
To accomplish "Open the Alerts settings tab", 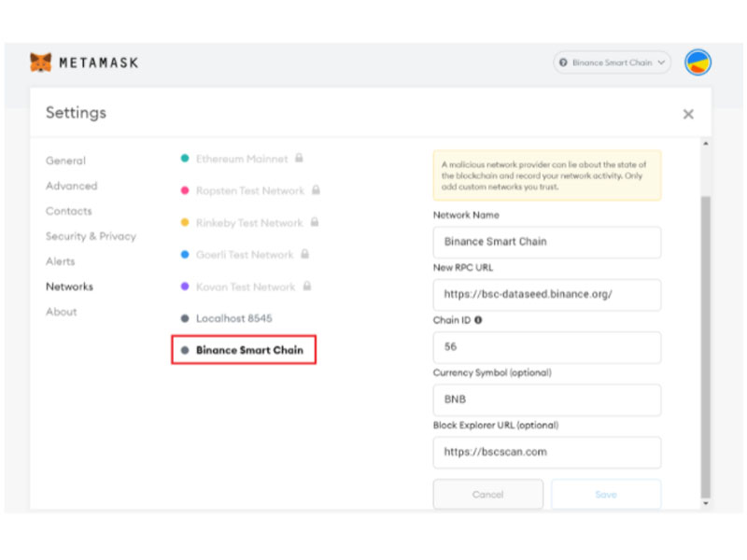I will pos(60,261).
